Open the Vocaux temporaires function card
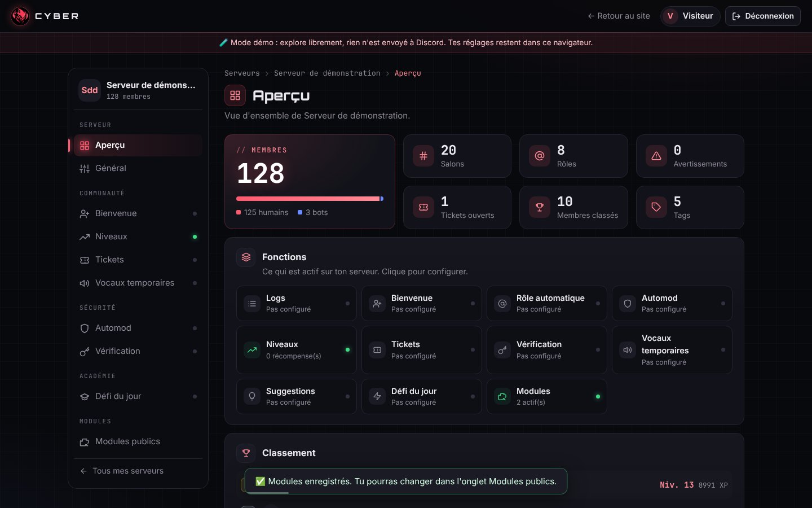 672,350
